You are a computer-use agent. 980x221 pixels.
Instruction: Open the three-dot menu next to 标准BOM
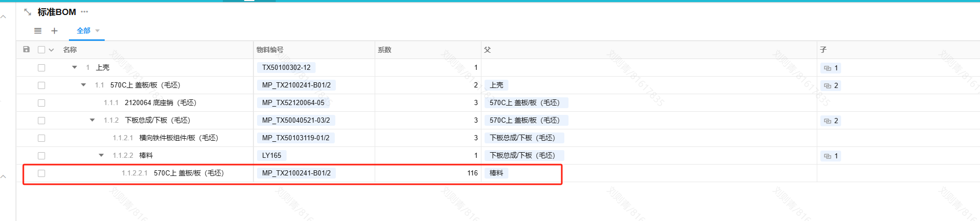[x=84, y=12]
